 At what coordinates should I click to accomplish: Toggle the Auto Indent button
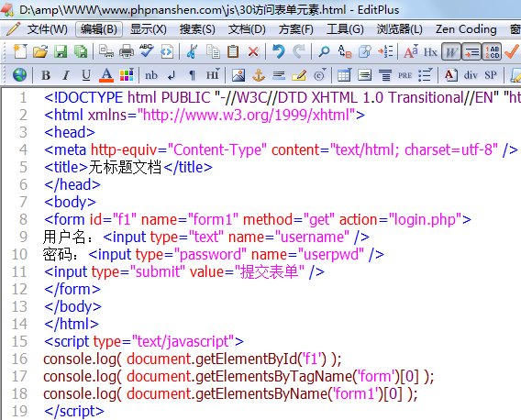(x=471, y=51)
